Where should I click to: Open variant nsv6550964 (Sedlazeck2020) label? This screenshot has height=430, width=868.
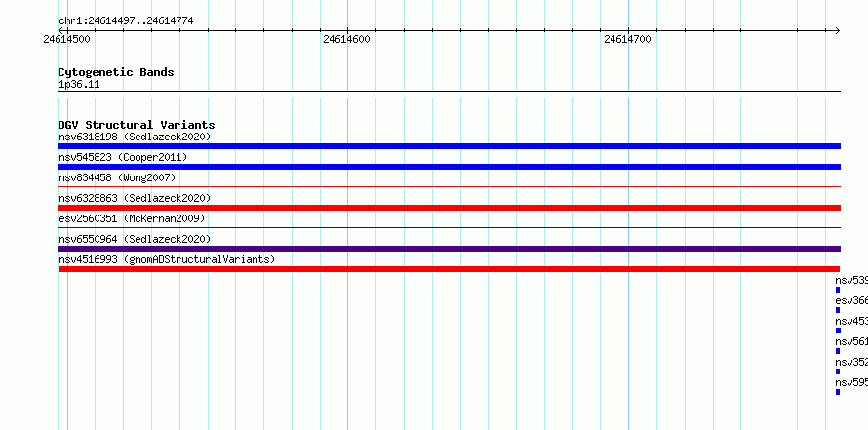135,239
